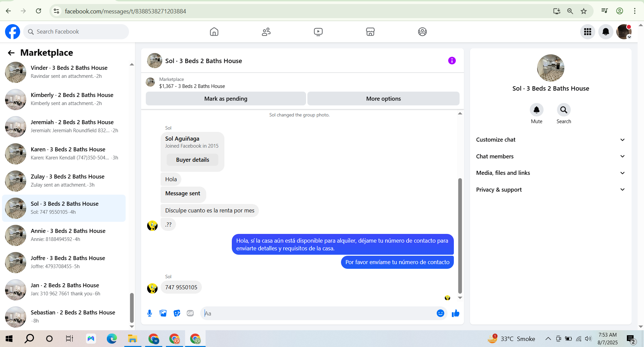Expand the Customize chat section
Viewport: 644px width, 347px height.
point(551,140)
